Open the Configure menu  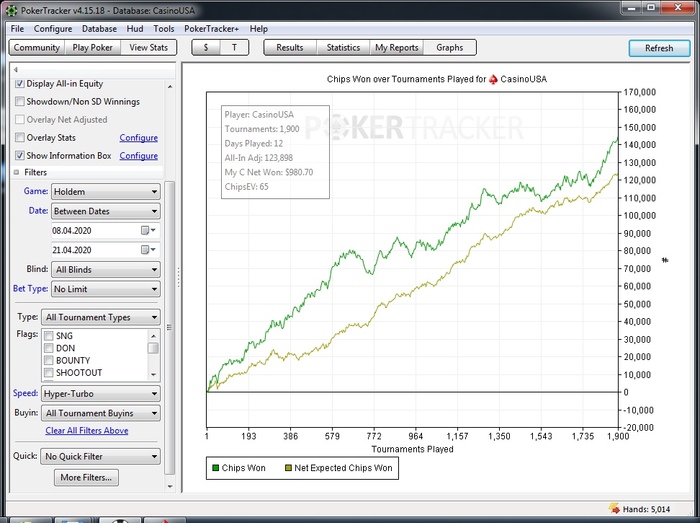click(x=53, y=29)
